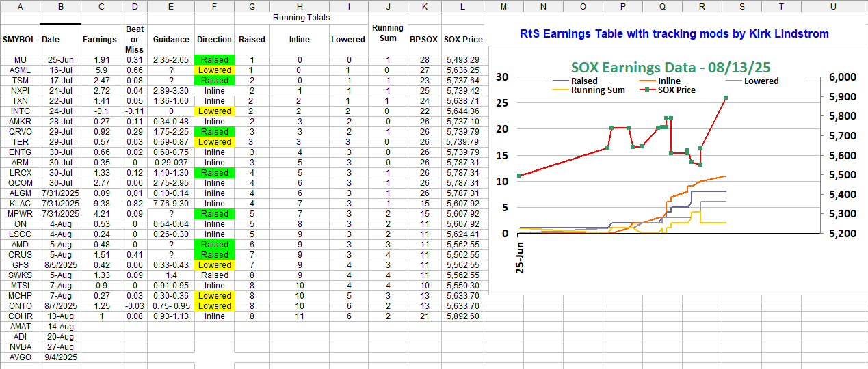The image size is (868, 369).
Task: Click the "Raised" legend entry in chart
Action: click(x=584, y=81)
